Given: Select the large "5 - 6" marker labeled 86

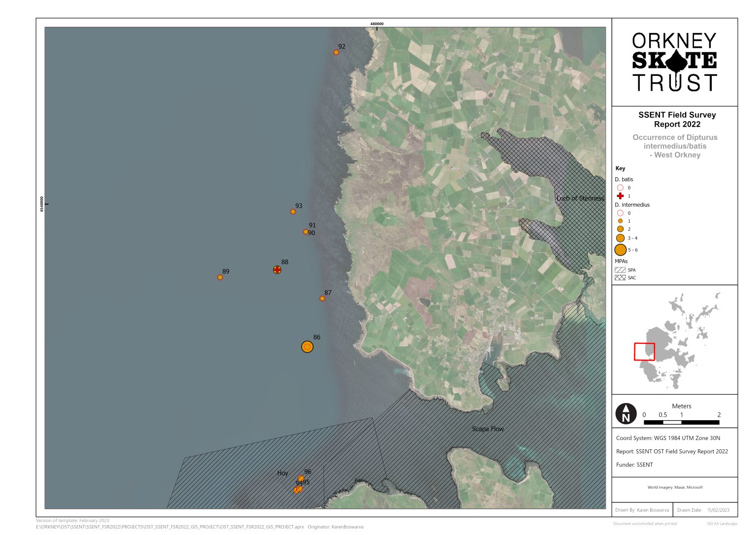Looking at the screenshot, I should point(307,347).
